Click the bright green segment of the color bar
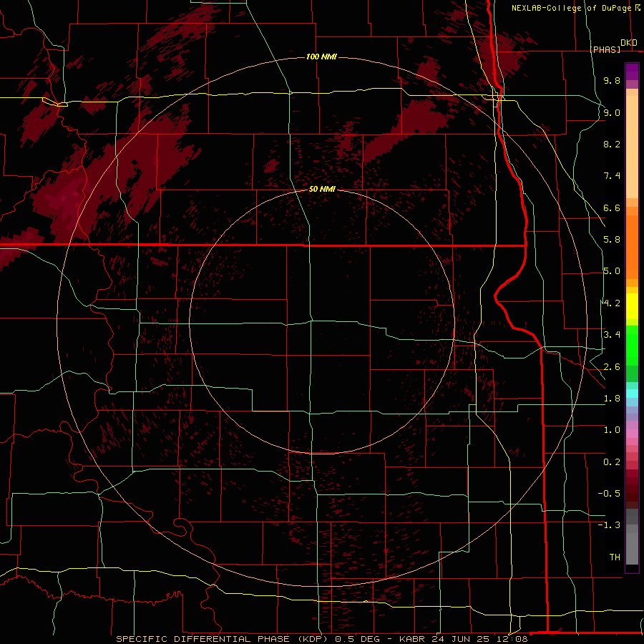This screenshot has height=644, width=644. (632, 345)
